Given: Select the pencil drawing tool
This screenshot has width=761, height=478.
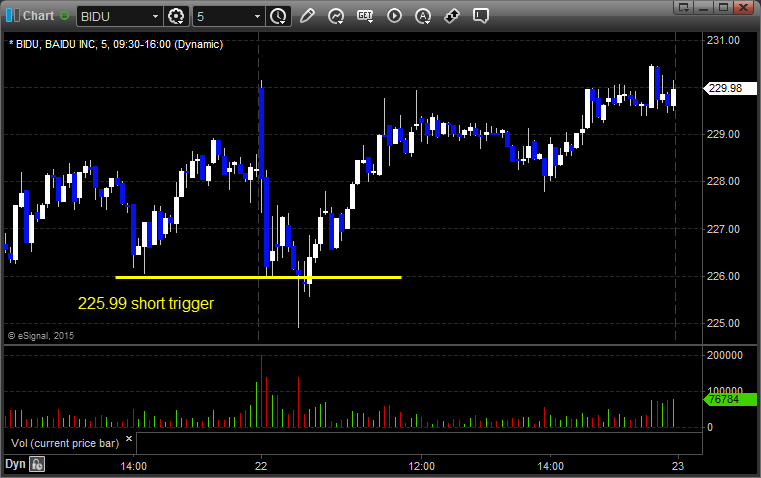Looking at the screenshot, I should (x=307, y=16).
